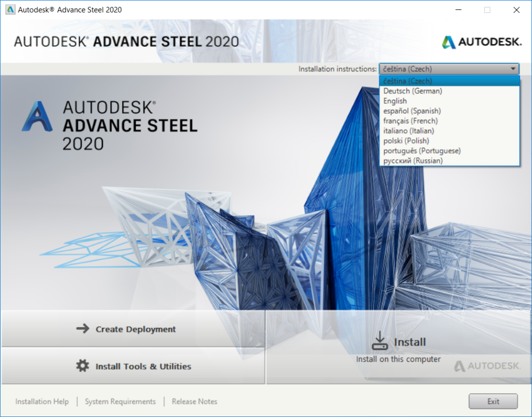This screenshot has height=417, width=532.
Task: Click the Exit button
Action: 493,401
